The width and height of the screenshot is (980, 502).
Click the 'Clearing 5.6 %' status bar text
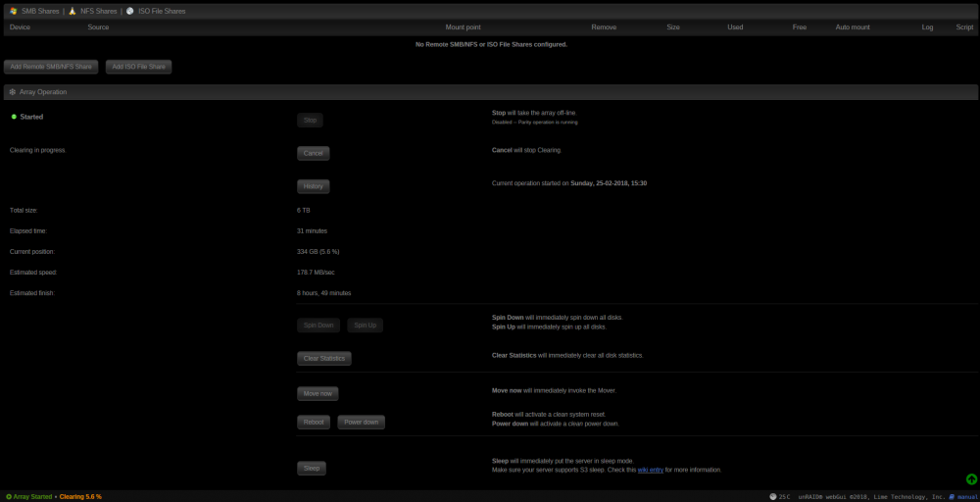[x=80, y=497]
